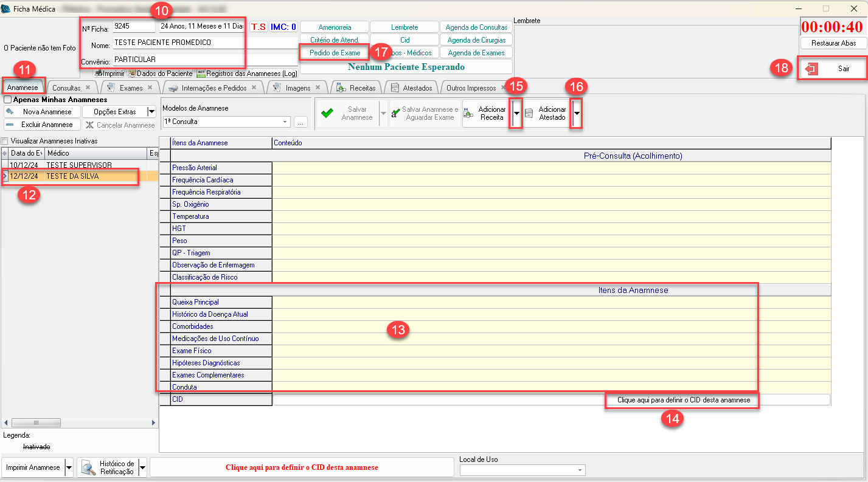
Task: Click the Critério de Atend. button
Action: (x=335, y=40)
